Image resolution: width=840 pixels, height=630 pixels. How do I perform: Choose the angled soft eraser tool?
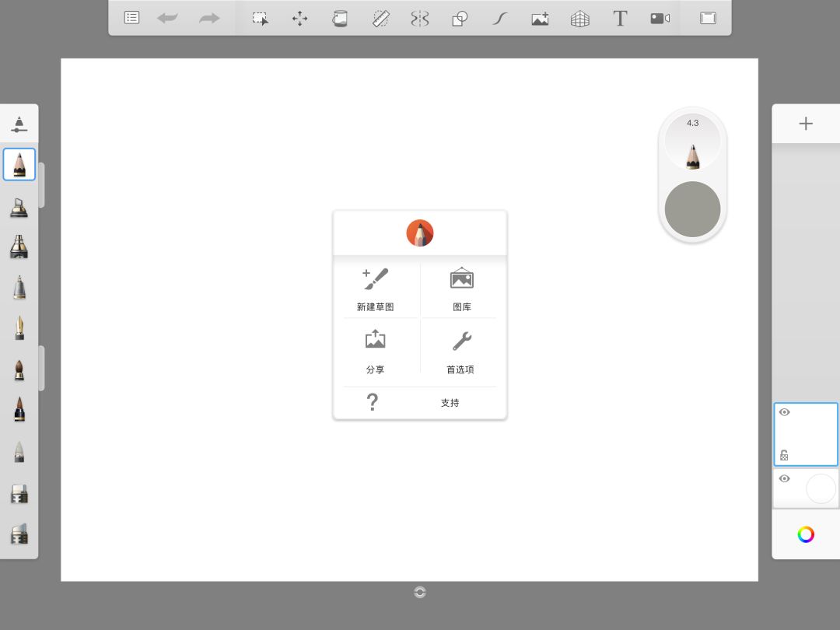[x=19, y=534]
